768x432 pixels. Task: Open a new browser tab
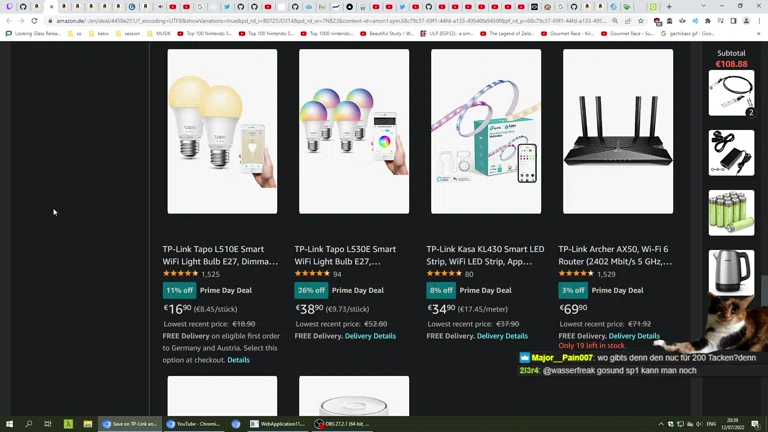pos(669,7)
